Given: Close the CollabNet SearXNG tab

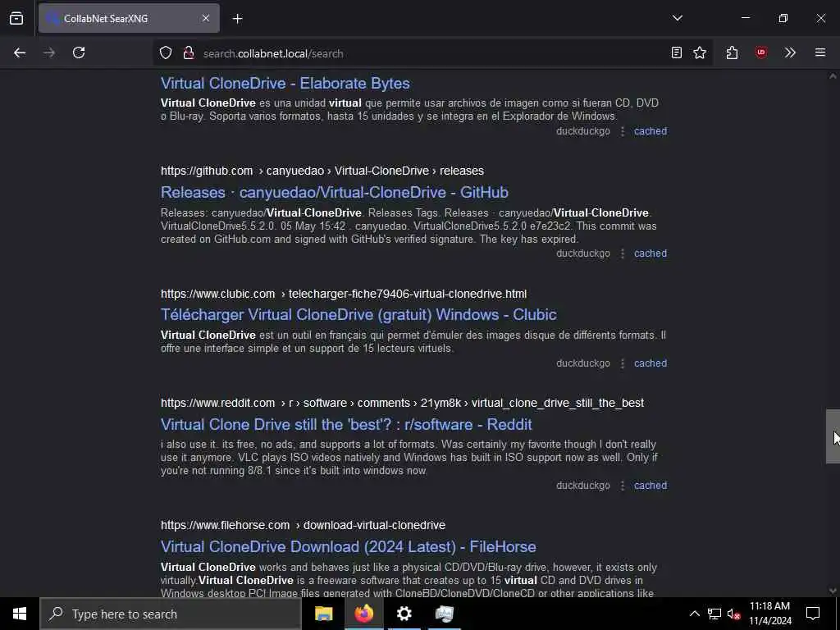Looking at the screenshot, I should pyautogui.click(x=206, y=18).
